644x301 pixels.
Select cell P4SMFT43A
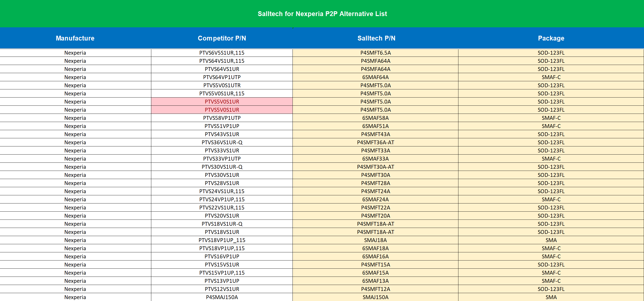pyautogui.click(x=375, y=134)
